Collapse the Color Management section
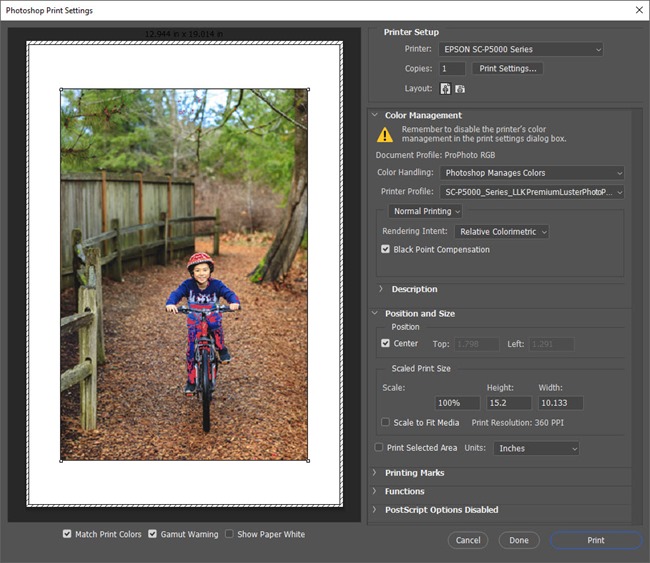The image size is (650, 563). 375,115
